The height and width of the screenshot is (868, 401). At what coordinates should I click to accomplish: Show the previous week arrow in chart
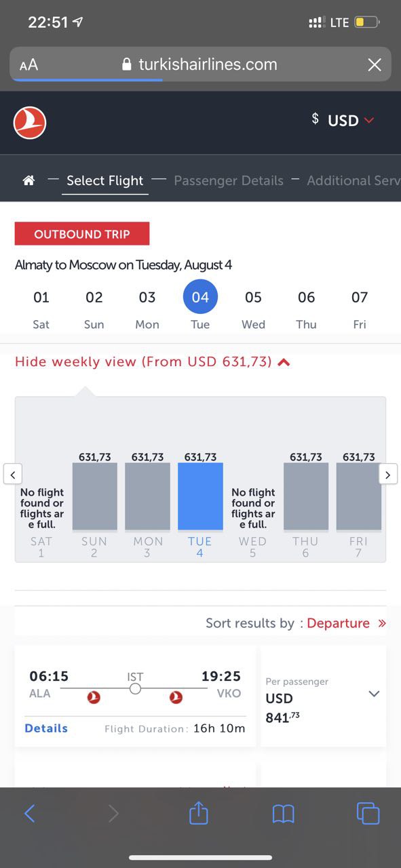point(12,474)
